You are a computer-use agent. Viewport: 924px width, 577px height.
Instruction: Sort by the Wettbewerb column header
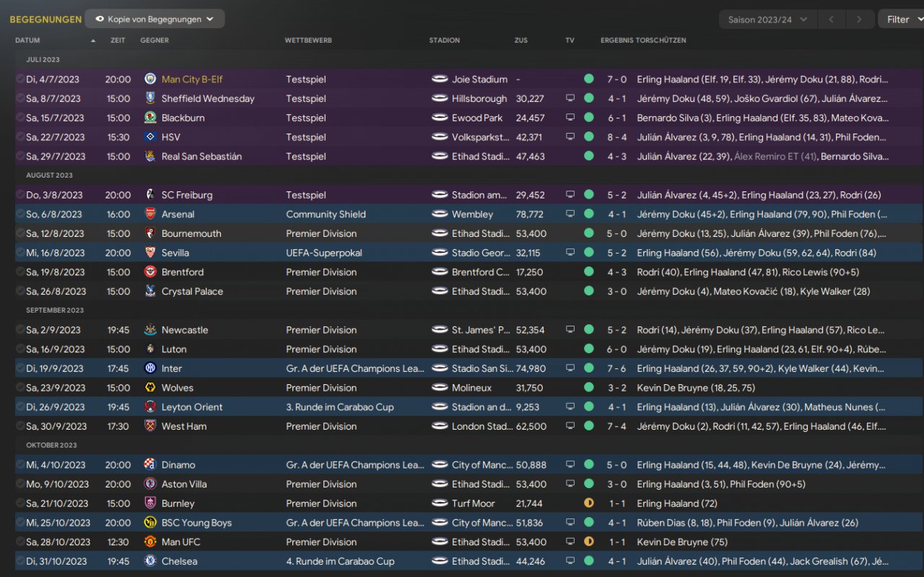[308, 40]
